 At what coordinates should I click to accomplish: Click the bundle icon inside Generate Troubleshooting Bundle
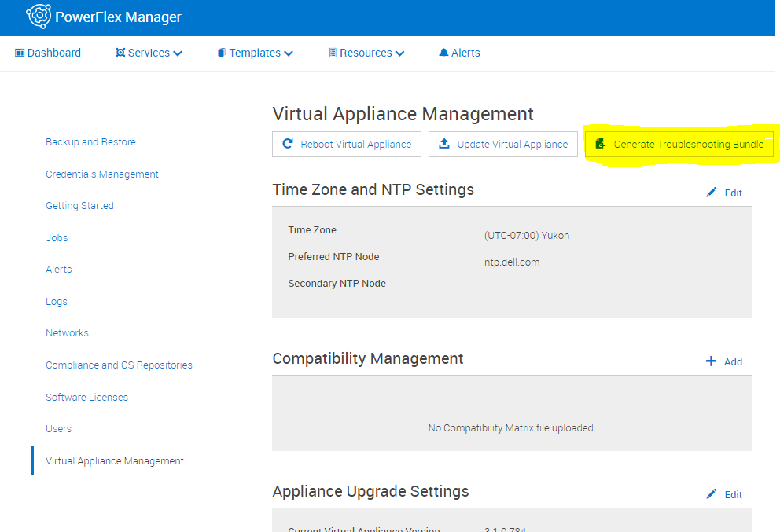(600, 144)
